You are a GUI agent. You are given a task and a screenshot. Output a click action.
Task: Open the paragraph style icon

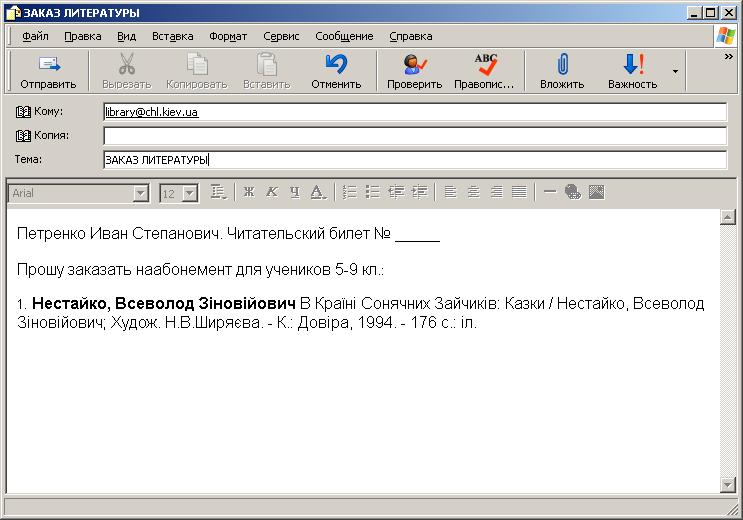click(x=218, y=192)
